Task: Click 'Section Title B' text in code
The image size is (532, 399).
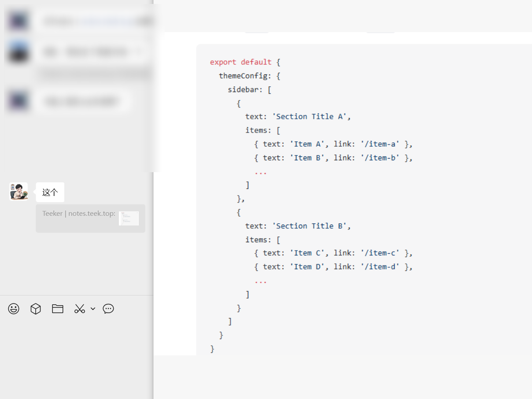Action: (311, 226)
